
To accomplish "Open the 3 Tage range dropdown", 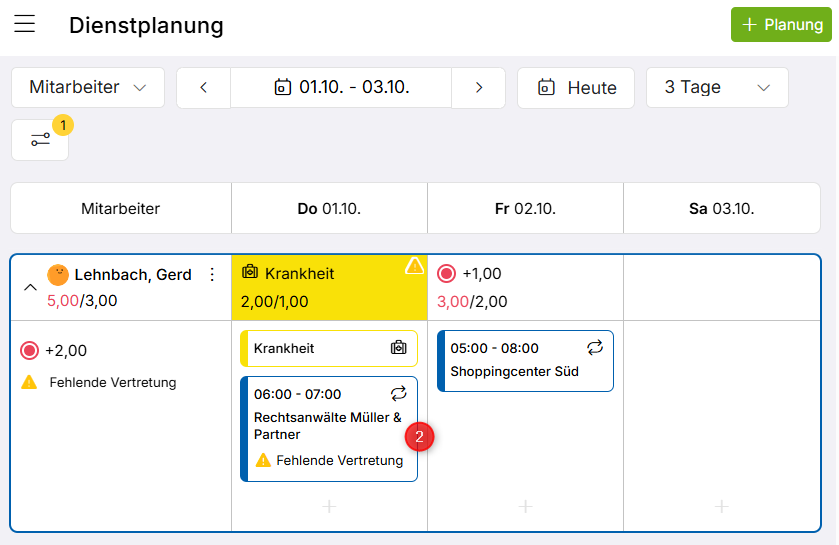I will point(717,87).
